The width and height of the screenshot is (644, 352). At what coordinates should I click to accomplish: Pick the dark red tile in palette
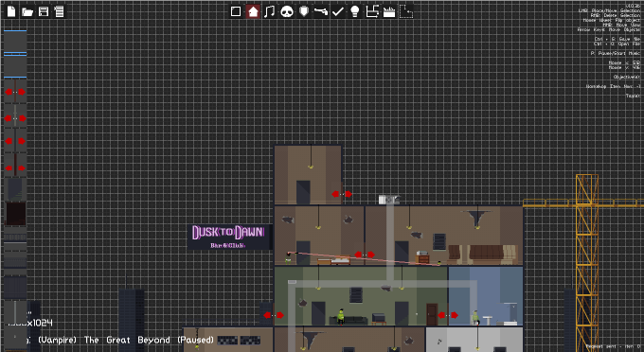point(15,214)
